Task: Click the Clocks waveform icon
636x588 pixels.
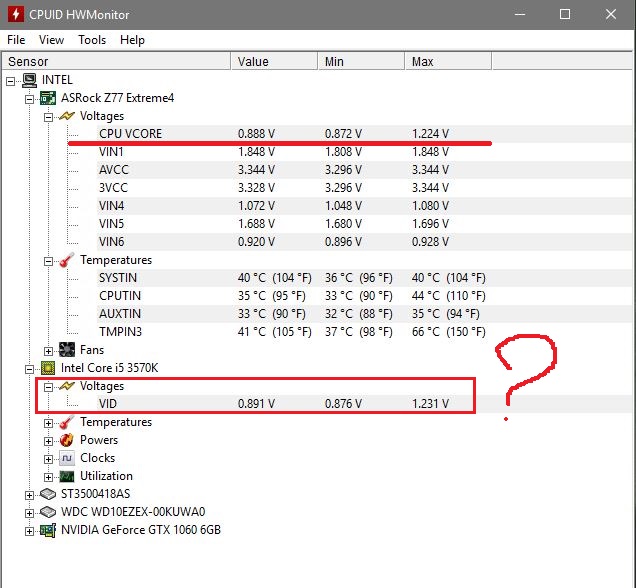Action: (x=67, y=458)
